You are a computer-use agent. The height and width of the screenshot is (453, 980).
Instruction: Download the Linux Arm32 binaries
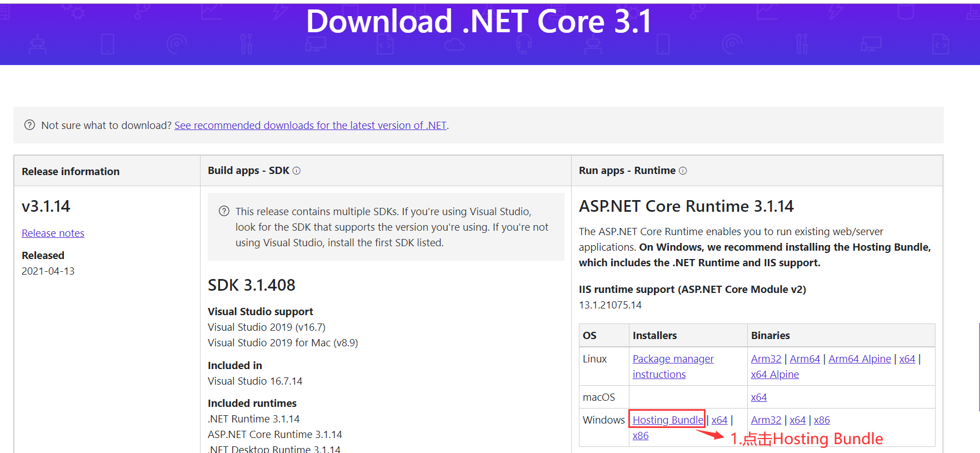(766, 359)
